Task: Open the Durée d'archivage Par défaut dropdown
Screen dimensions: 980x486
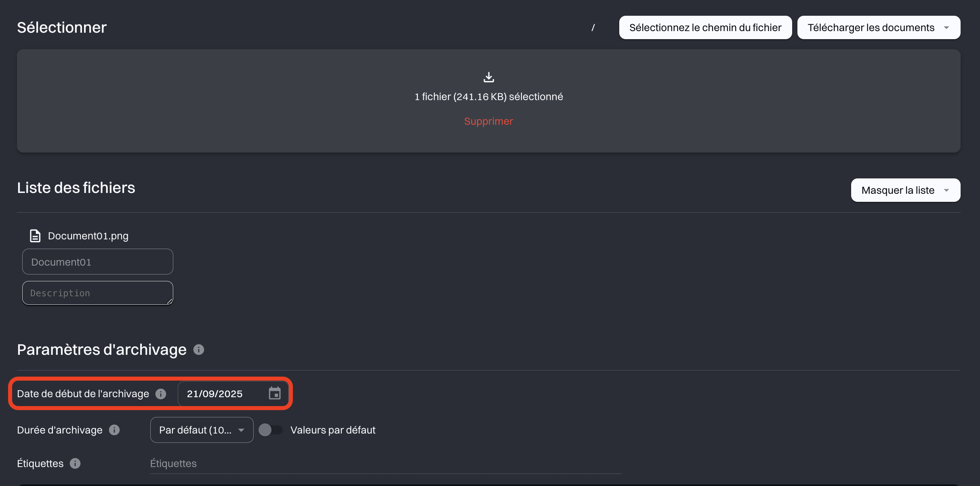Action: (202, 430)
